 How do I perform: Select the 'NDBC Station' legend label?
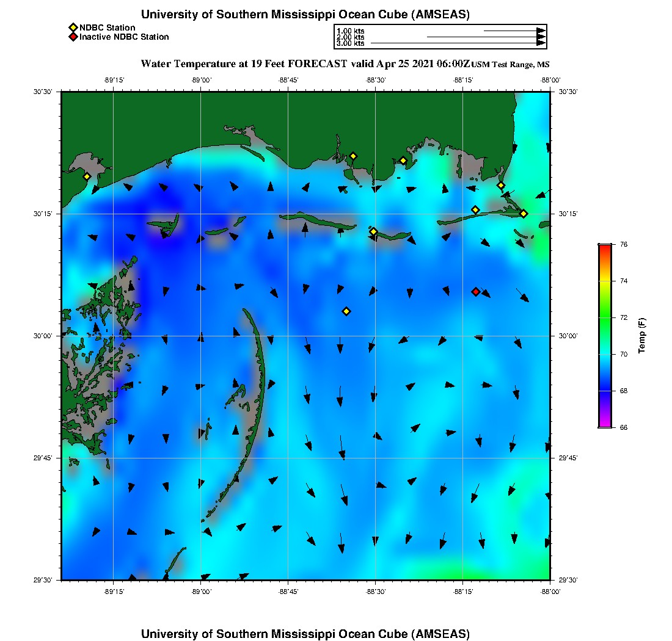108,27
